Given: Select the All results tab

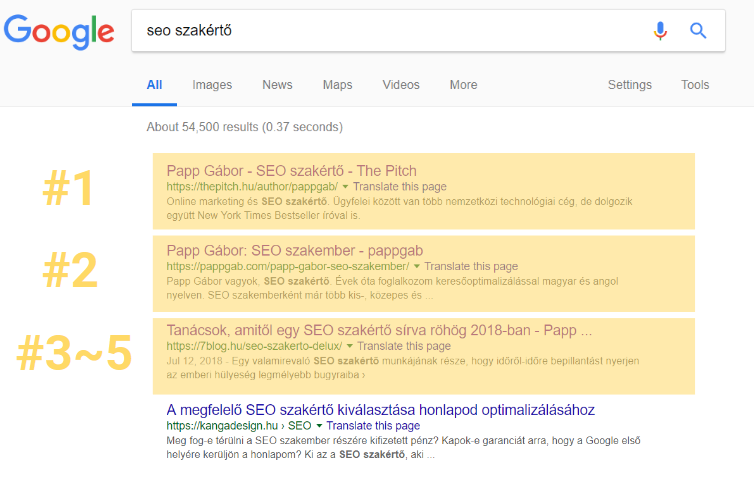Looking at the screenshot, I should tap(154, 85).
